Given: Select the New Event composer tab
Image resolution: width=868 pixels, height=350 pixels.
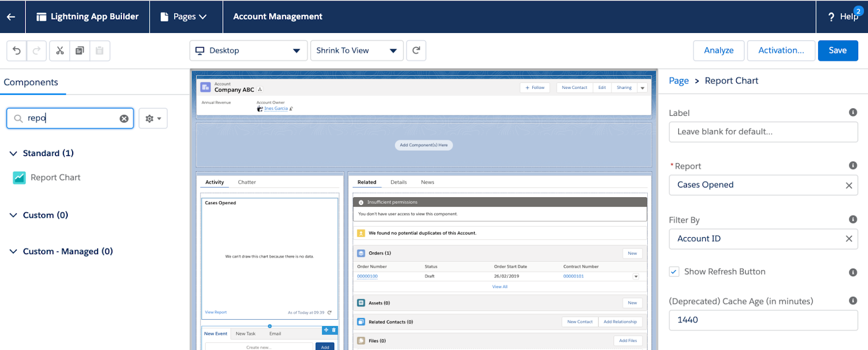Looking at the screenshot, I should pos(216,334).
